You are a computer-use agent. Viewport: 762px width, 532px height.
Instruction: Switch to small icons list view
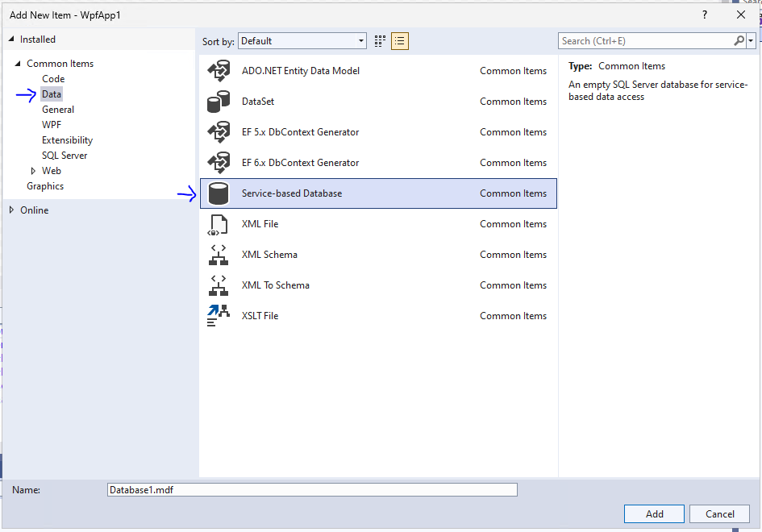[x=399, y=41]
